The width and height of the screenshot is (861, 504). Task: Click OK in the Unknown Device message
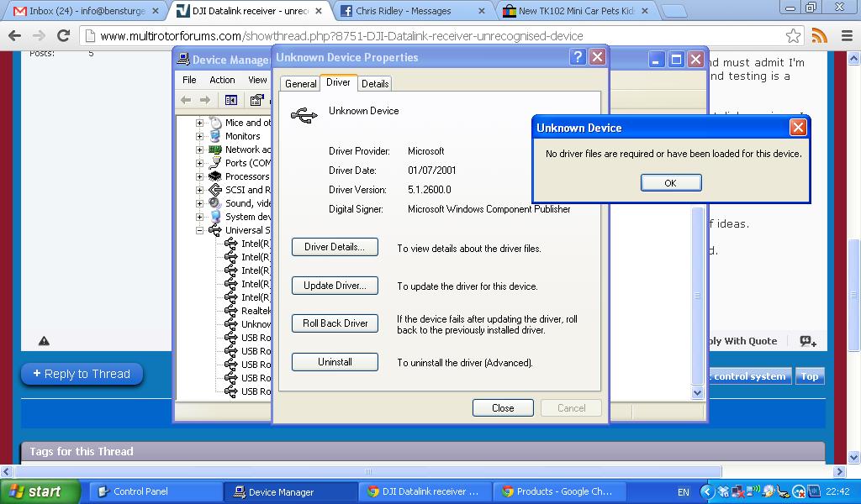pos(670,182)
